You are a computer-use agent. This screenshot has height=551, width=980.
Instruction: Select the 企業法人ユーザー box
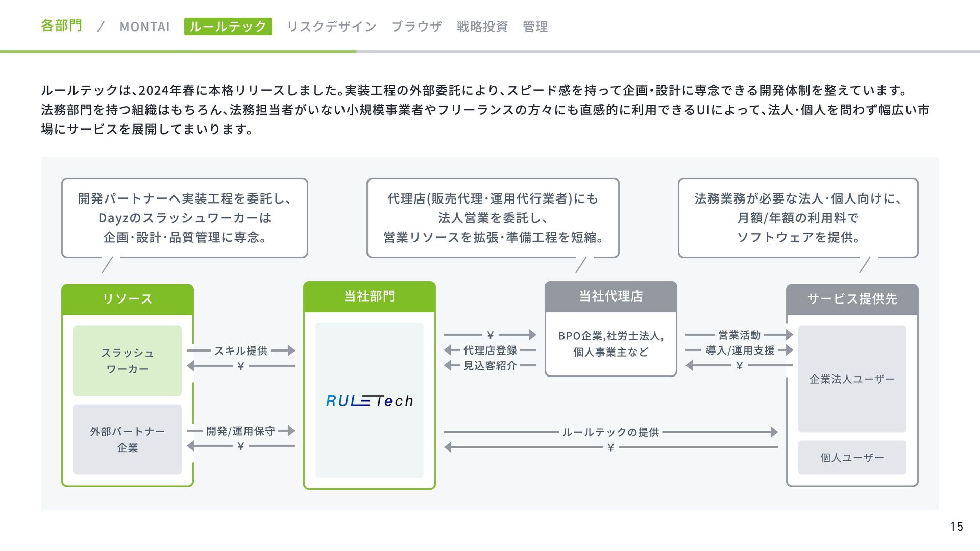pos(852,379)
